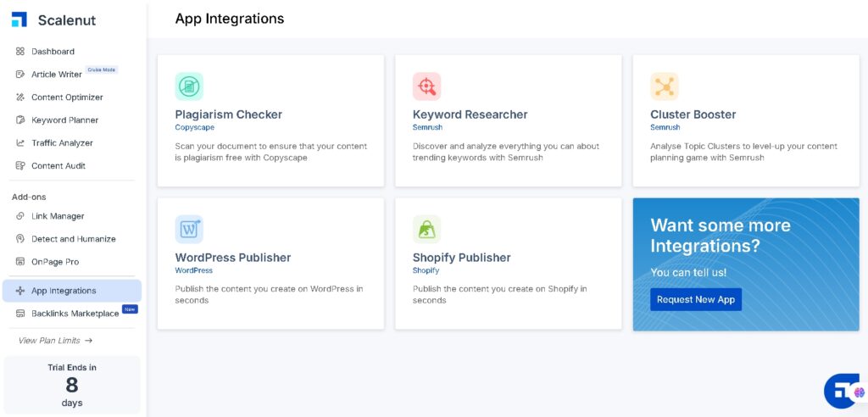Click the Keyword Researcher description text
Image resolution: width=868 pixels, height=417 pixels.
(506, 152)
